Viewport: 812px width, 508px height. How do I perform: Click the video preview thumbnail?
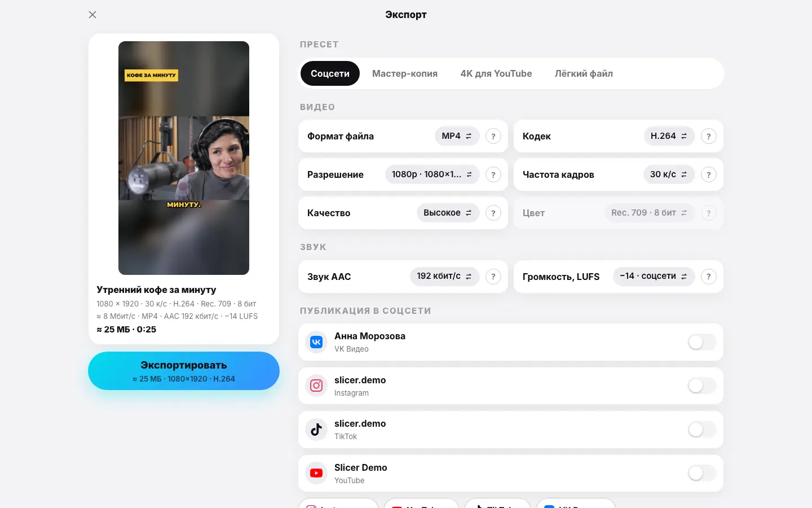pyautogui.click(x=184, y=158)
